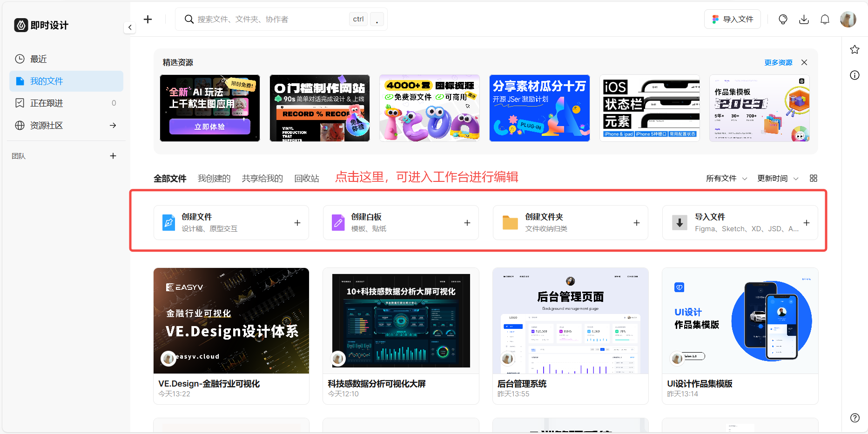This screenshot has width=868, height=434.
Task: Click the star favorites icon
Action: pos(855,49)
